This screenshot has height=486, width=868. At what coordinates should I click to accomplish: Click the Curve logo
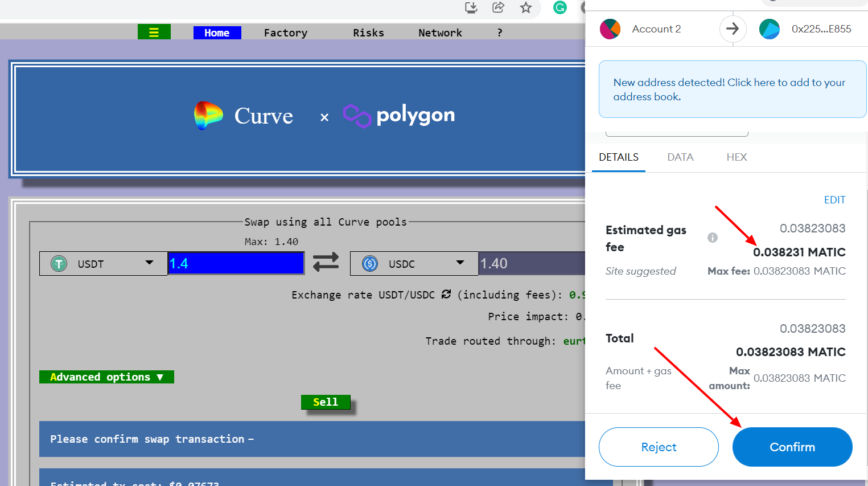[x=209, y=116]
